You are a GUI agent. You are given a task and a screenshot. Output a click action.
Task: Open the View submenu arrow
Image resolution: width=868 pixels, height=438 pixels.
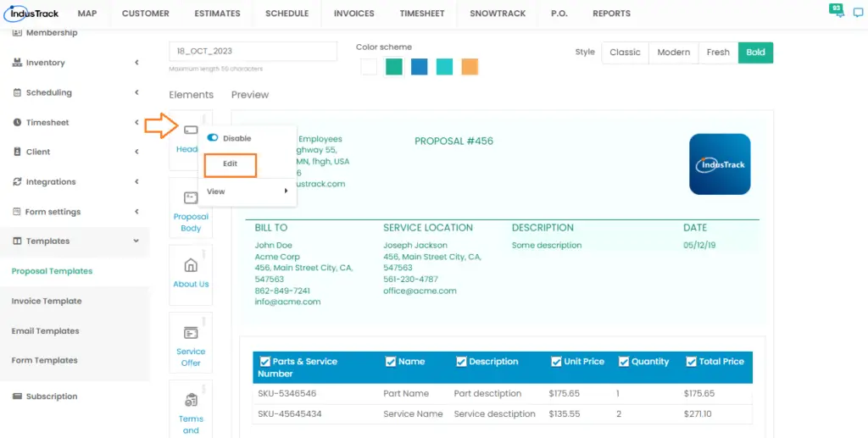click(287, 191)
